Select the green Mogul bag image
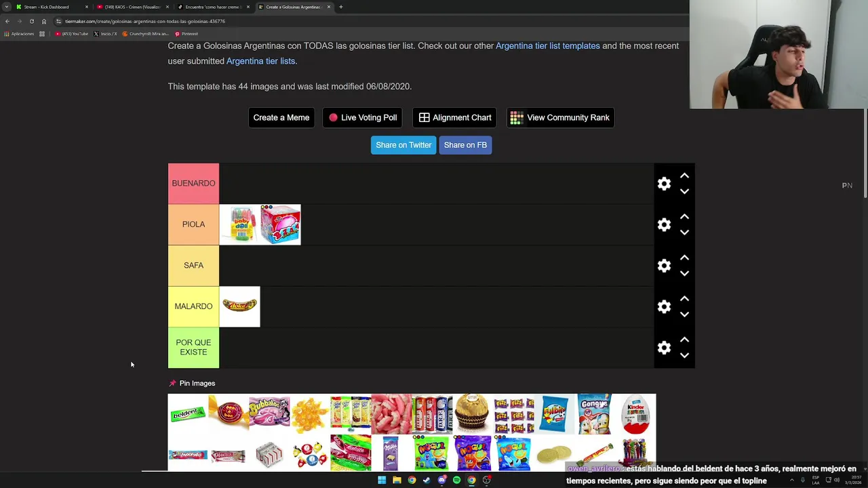Viewport: 868px width, 488px height. [432, 453]
